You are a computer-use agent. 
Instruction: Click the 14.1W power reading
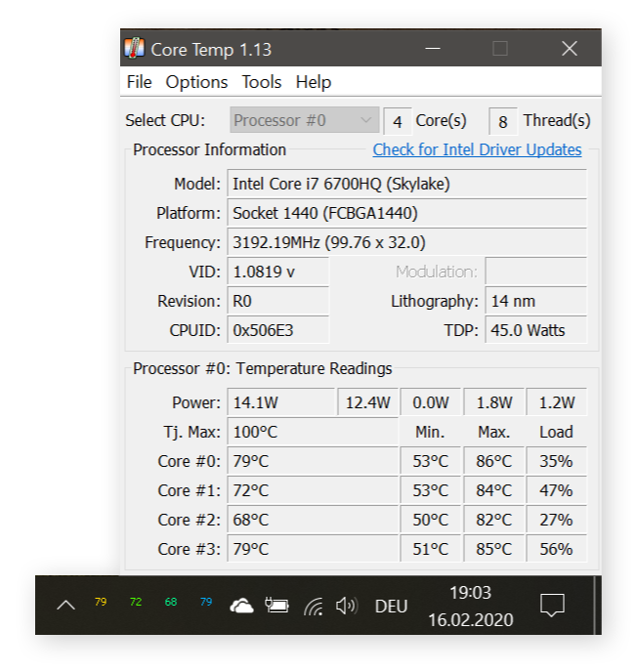click(x=280, y=402)
